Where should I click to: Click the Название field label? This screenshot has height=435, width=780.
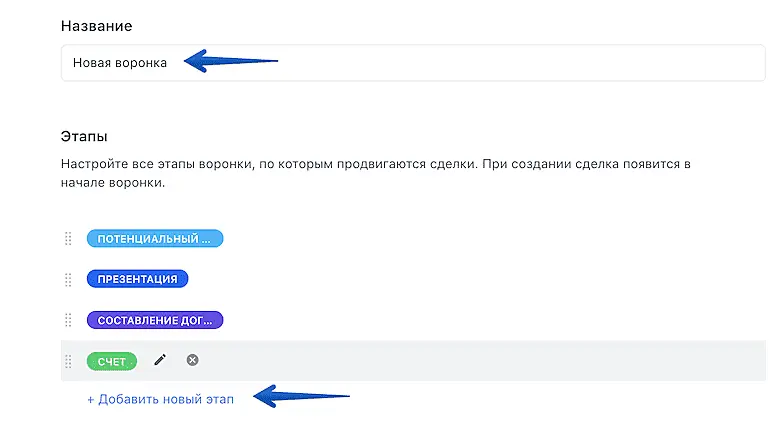tap(96, 25)
